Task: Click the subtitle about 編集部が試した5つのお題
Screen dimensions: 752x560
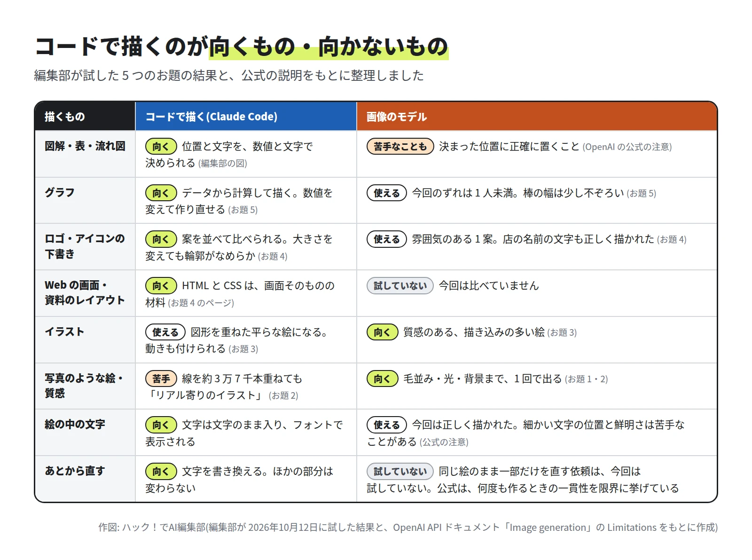Action: click(229, 75)
